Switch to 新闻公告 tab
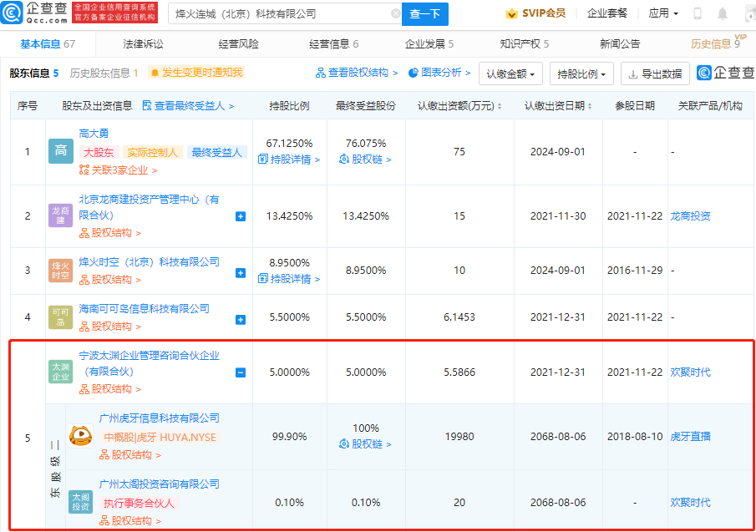Screen dimensions: 756x532 point(620,44)
